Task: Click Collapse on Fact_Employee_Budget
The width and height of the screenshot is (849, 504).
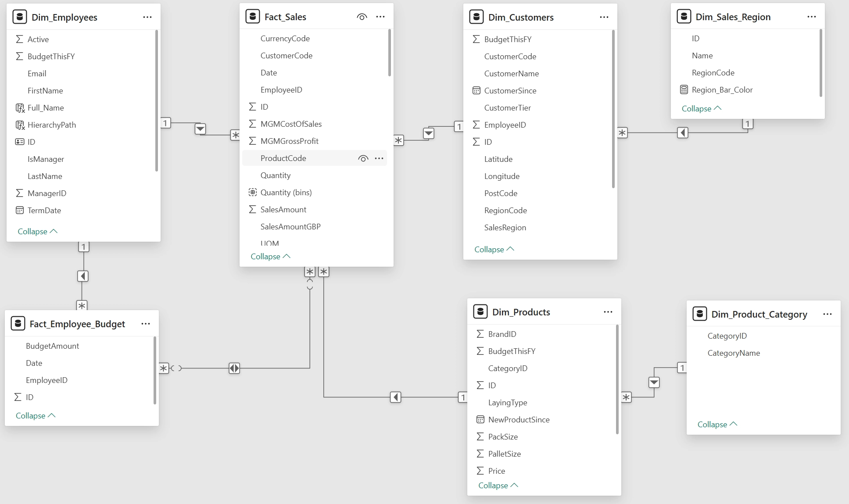Action: pos(35,415)
